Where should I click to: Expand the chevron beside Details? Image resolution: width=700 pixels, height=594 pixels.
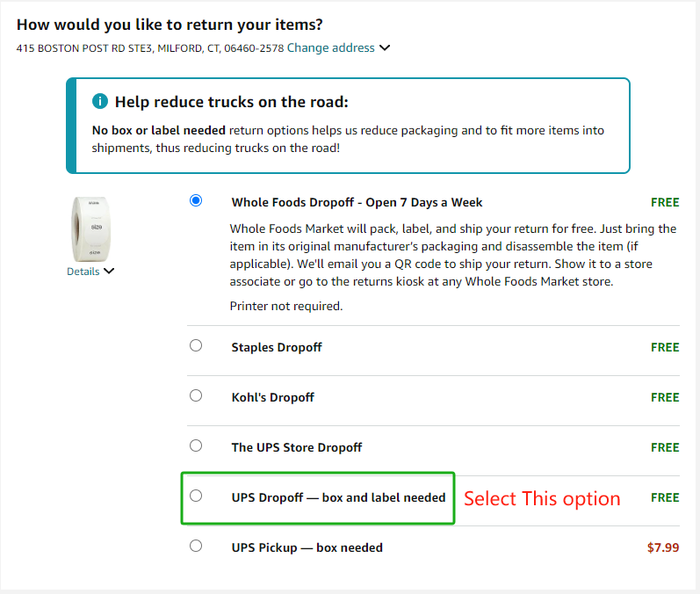tap(109, 272)
